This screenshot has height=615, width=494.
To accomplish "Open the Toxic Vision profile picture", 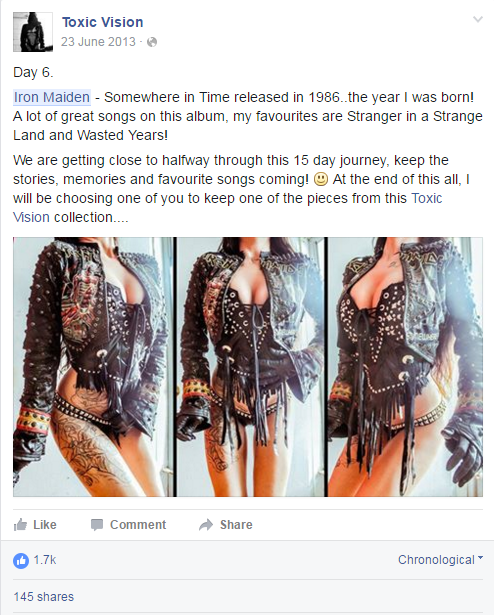I will pos(33,32).
